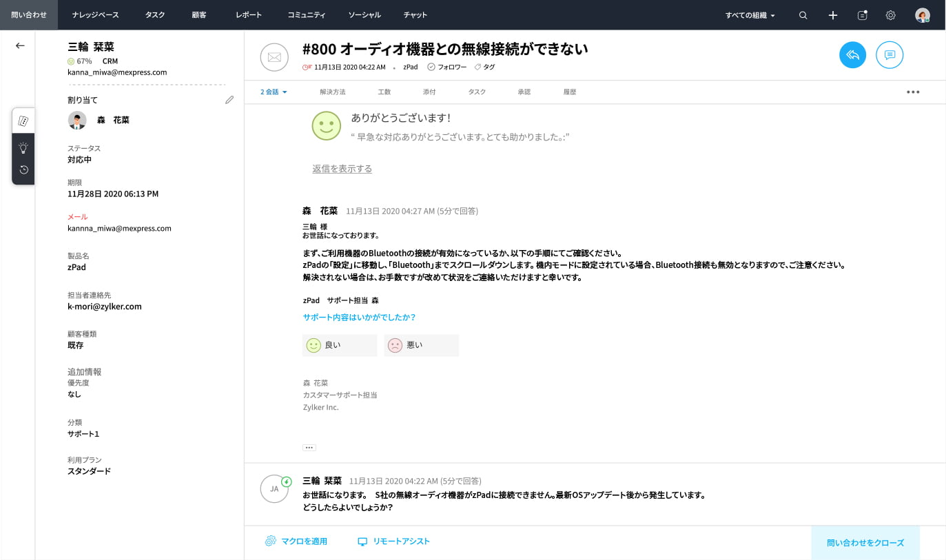This screenshot has height=560, width=946.
Task: Click priority value なし
Action: [x=74, y=394]
